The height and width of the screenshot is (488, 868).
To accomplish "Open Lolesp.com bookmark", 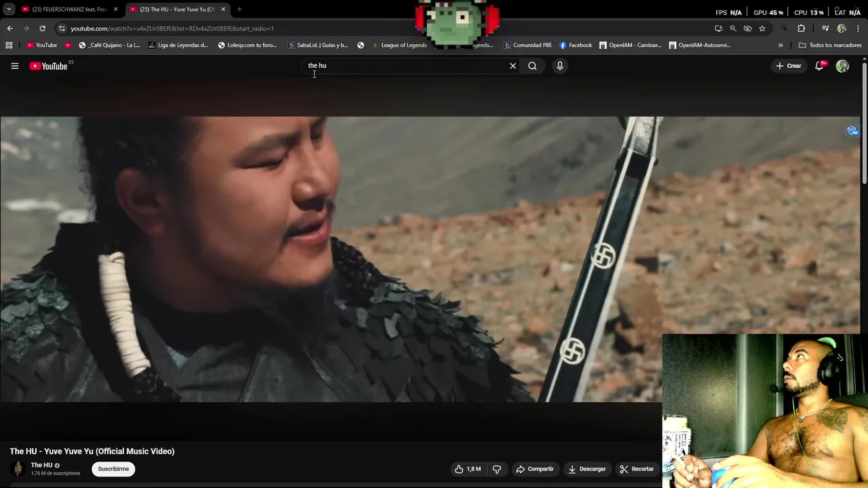I will click(247, 45).
